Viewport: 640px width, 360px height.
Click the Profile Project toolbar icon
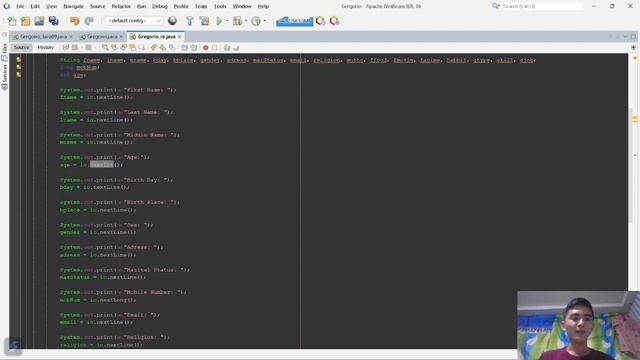click(256, 21)
